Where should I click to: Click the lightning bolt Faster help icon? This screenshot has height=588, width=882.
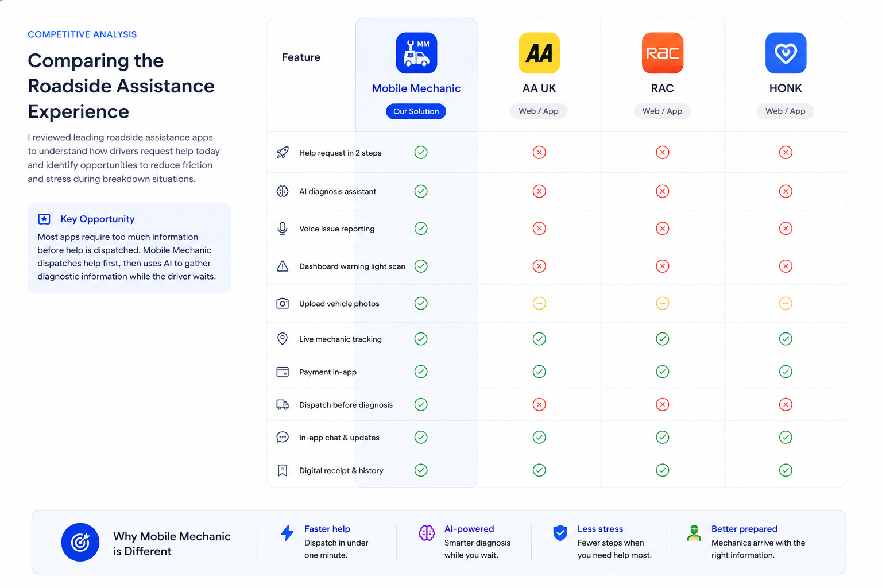[x=287, y=533]
